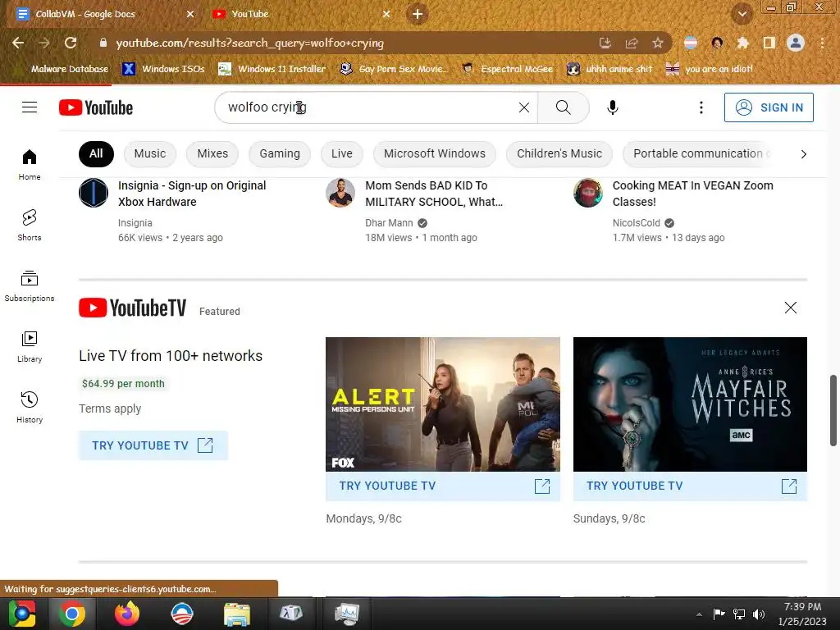Open browser side panel icon
This screenshot has height=630, width=840.
pyautogui.click(x=769, y=43)
